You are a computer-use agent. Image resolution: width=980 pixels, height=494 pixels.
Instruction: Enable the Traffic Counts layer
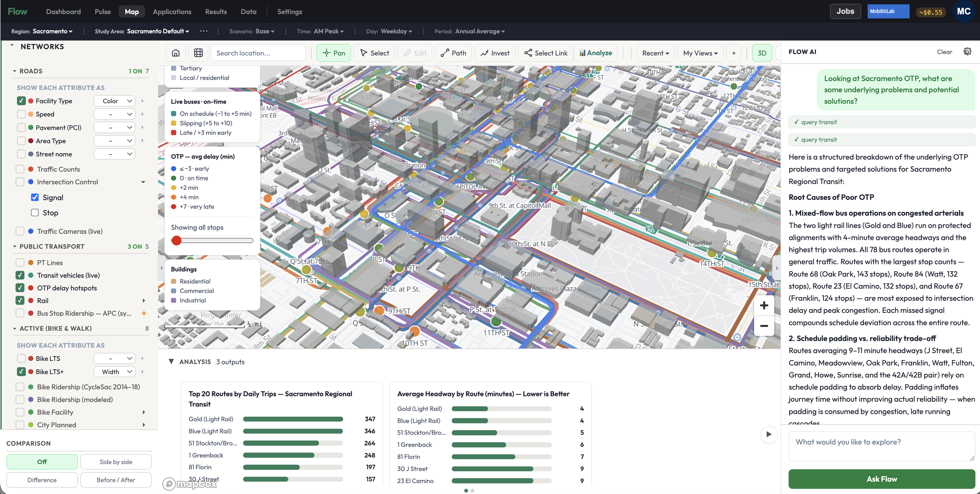click(x=20, y=169)
